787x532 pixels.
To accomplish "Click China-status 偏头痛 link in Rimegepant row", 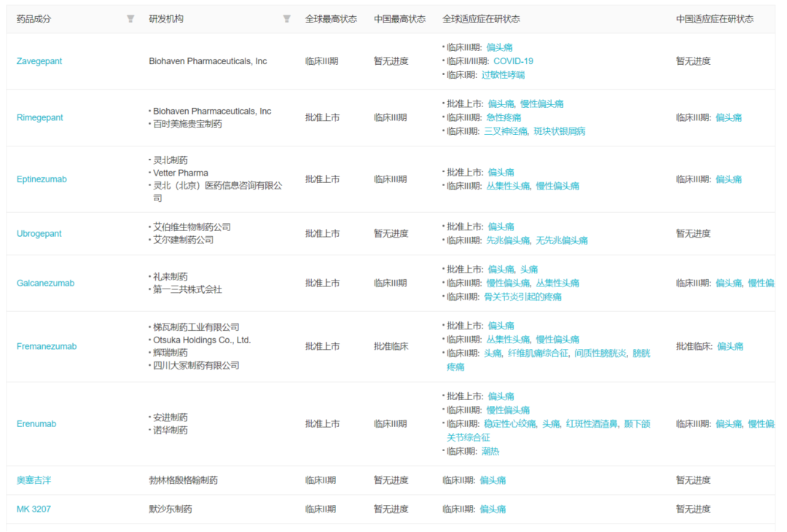I will pos(729,117).
